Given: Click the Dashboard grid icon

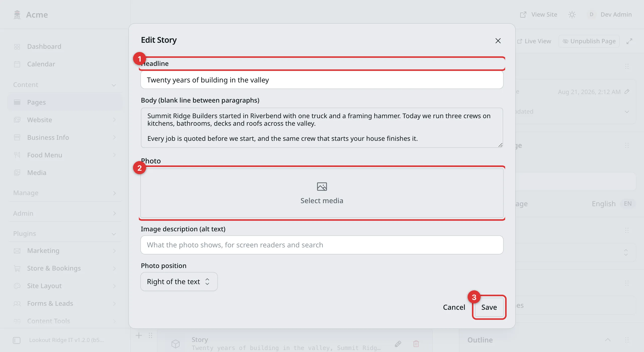Looking at the screenshot, I should [17, 47].
